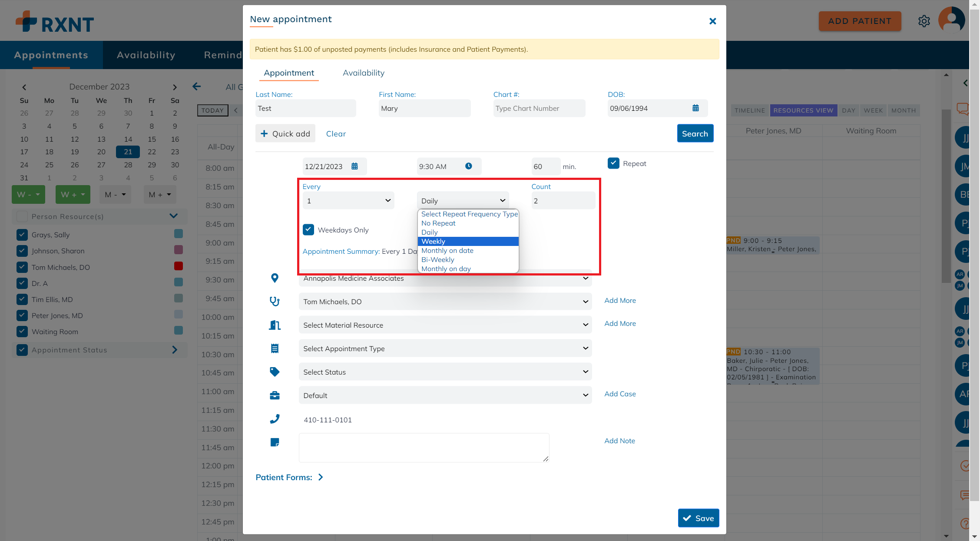Click the location pin icon next to Annapolis Medicine Associates
980x541 pixels.
(x=275, y=278)
